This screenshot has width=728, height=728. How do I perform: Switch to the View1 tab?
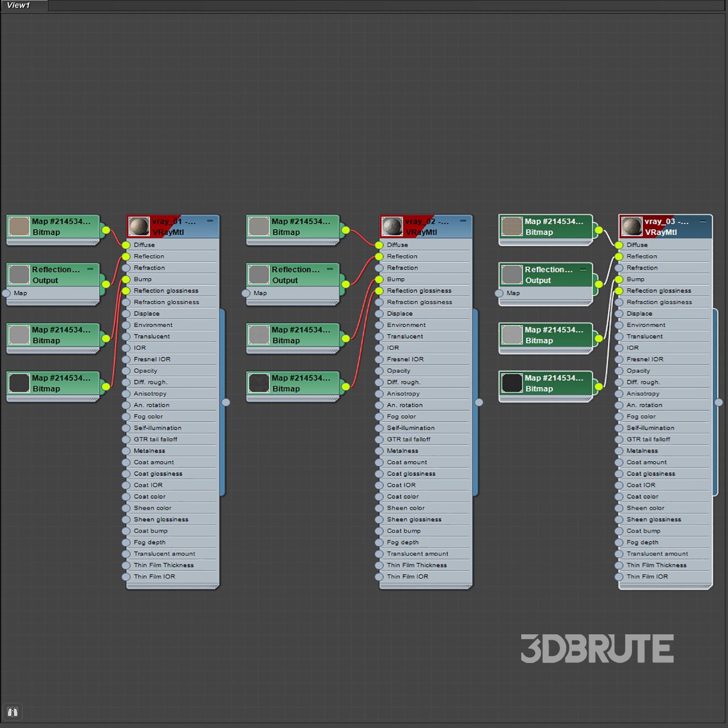(18, 5)
